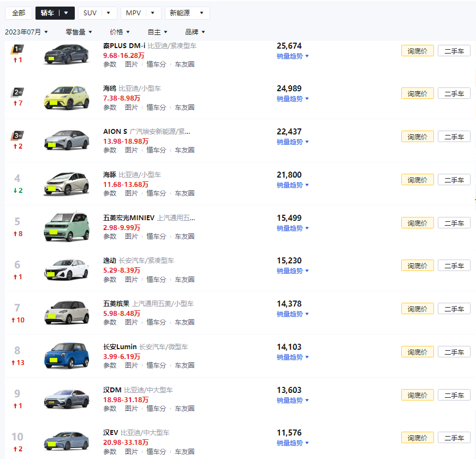
Task: Open the 海鸥 model title link
Action: coord(110,89)
